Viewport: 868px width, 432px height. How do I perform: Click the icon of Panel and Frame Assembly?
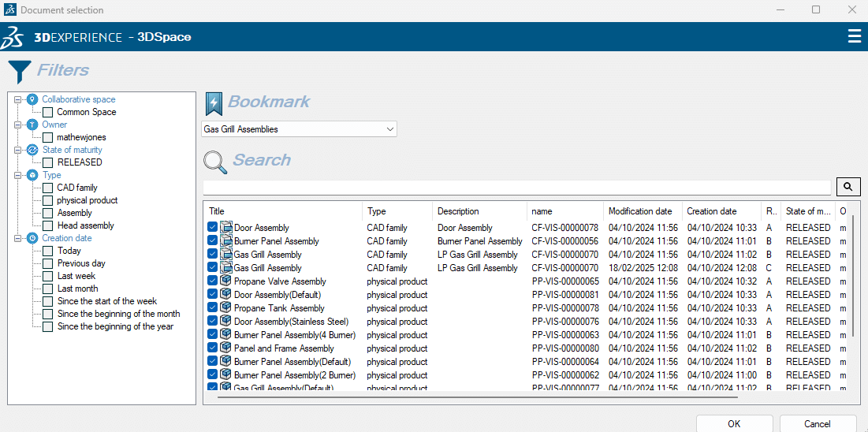pos(225,348)
